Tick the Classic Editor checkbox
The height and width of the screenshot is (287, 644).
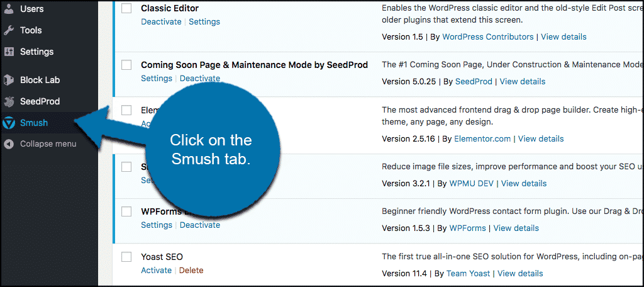click(126, 8)
